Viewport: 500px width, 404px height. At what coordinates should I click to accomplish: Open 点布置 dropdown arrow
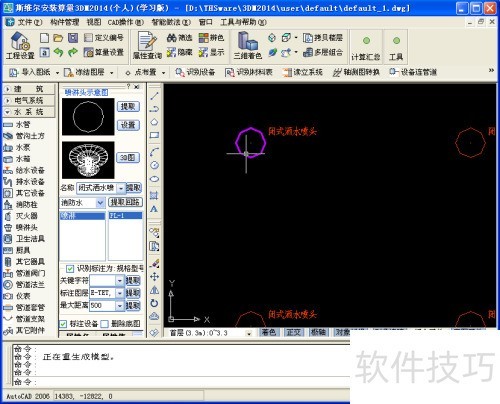[x=163, y=72]
